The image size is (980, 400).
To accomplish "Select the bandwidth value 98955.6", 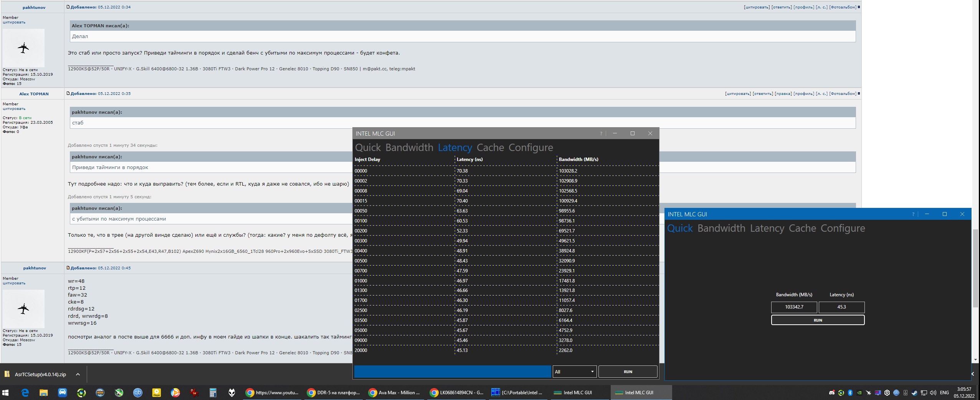I will 567,211.
